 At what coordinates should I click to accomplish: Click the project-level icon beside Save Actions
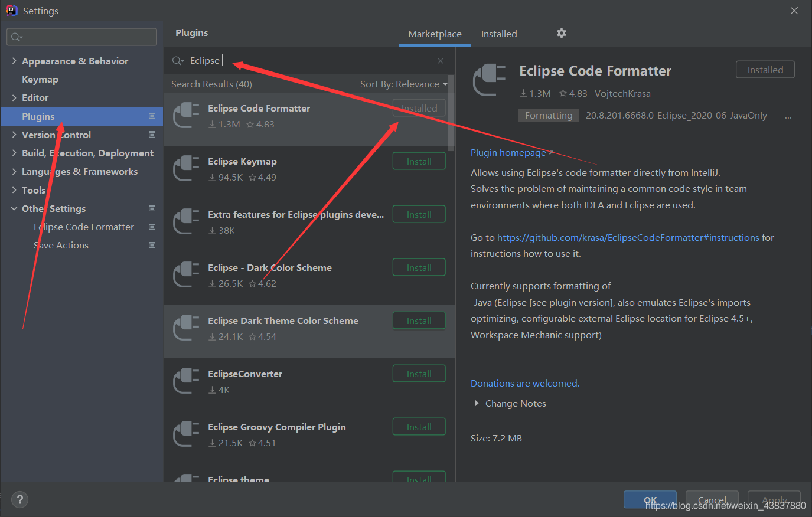[x=152, y=245]
